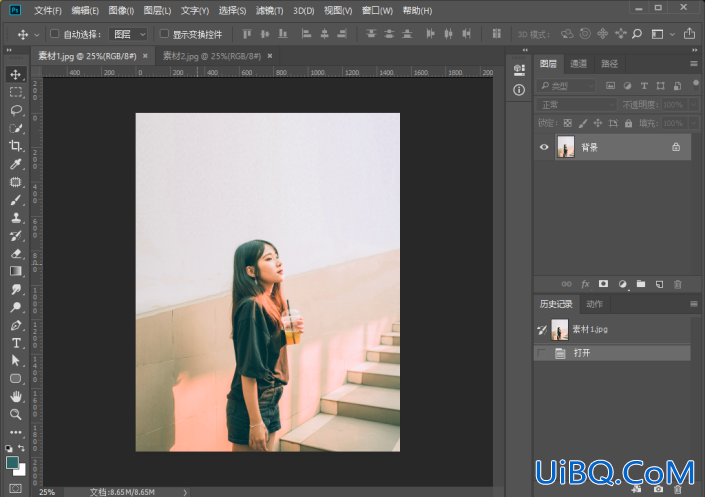
Task: Open the 滤镜(T) menu
Action: pyautogui.click(x=269, y=10)
